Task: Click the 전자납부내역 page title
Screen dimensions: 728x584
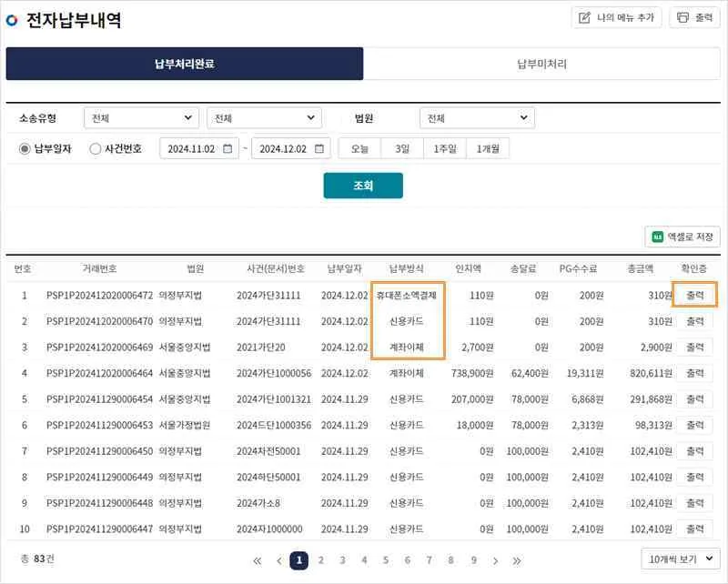Action: pyautogui.click(x=74, y=20)
